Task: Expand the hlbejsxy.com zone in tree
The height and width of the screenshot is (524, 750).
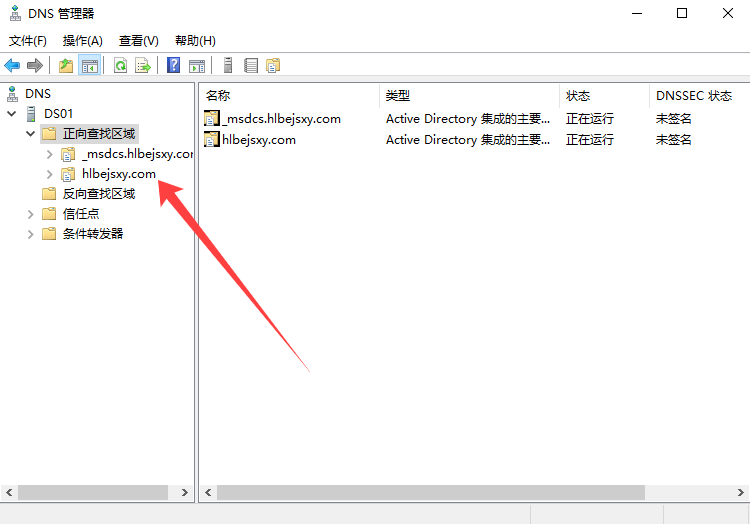Action: (50, 174)
